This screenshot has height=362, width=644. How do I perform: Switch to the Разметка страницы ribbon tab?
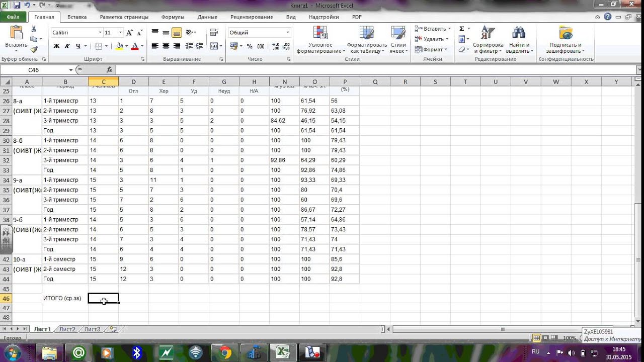point(124,17)
